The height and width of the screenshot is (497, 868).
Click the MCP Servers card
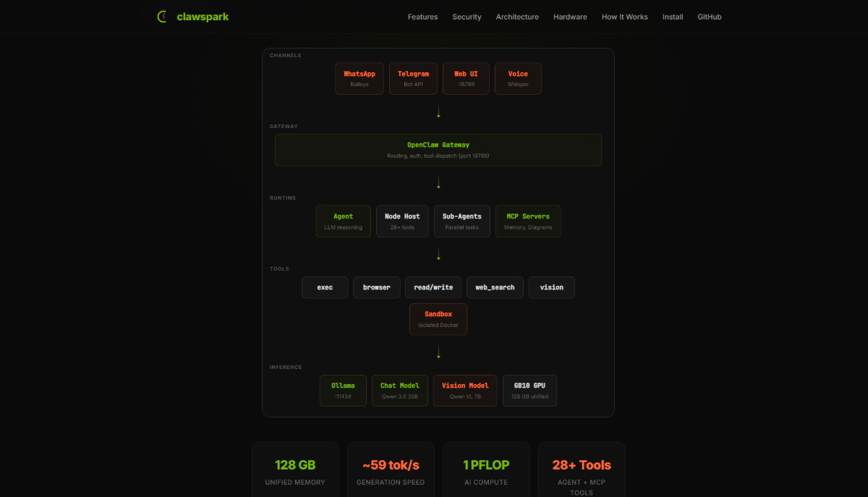(x=528, y=221)
